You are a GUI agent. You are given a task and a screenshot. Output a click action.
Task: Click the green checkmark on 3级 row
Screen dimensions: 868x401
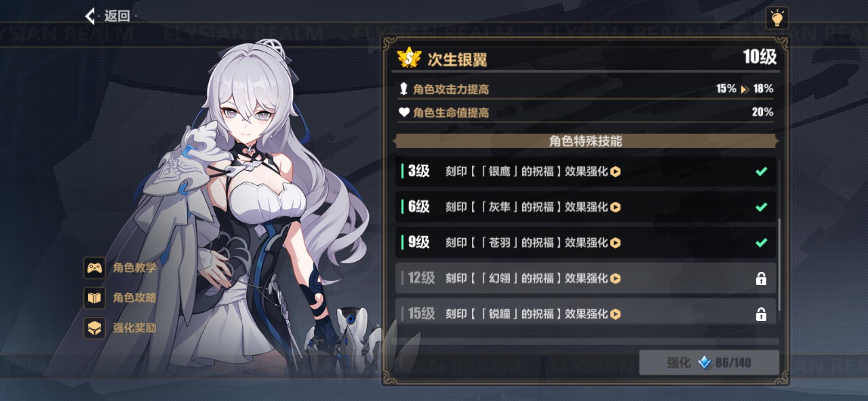click(761, 172)
